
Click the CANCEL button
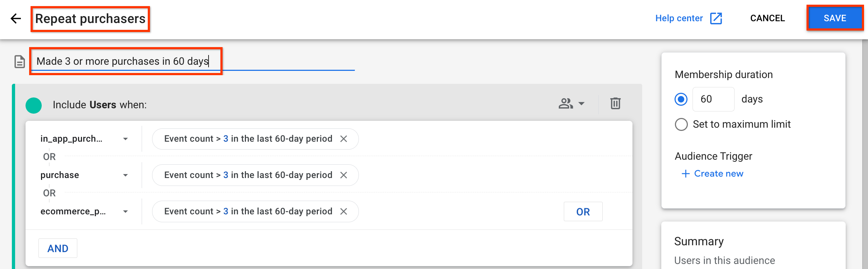767,18
